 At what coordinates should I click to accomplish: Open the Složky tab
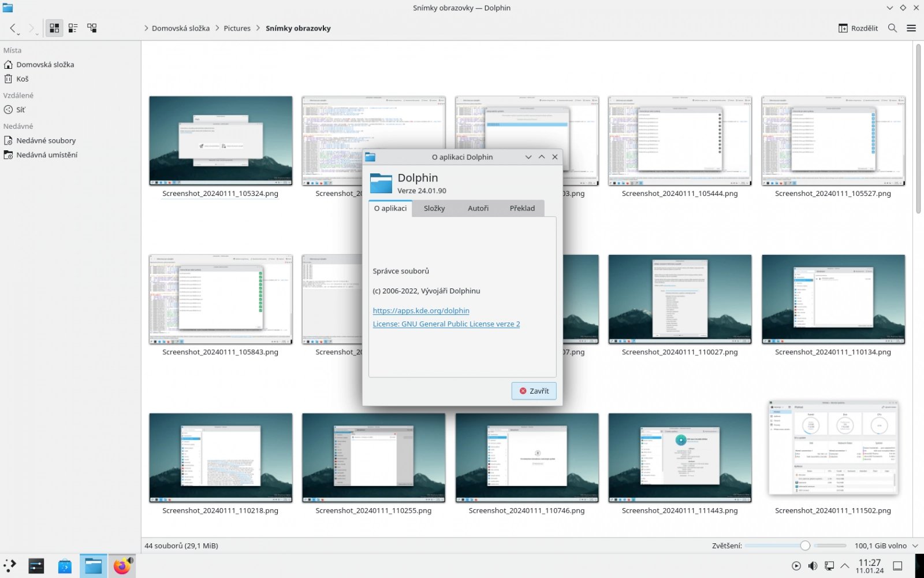(434, 208)
